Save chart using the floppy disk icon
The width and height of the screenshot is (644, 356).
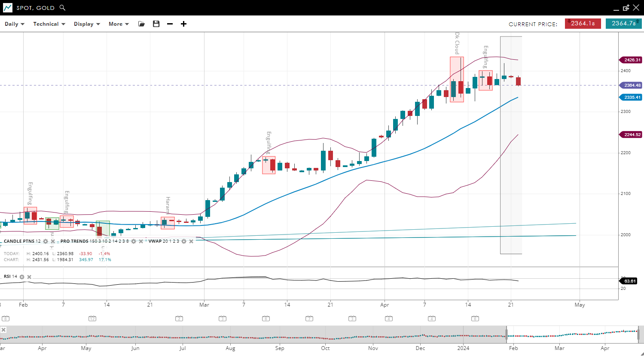156,24
